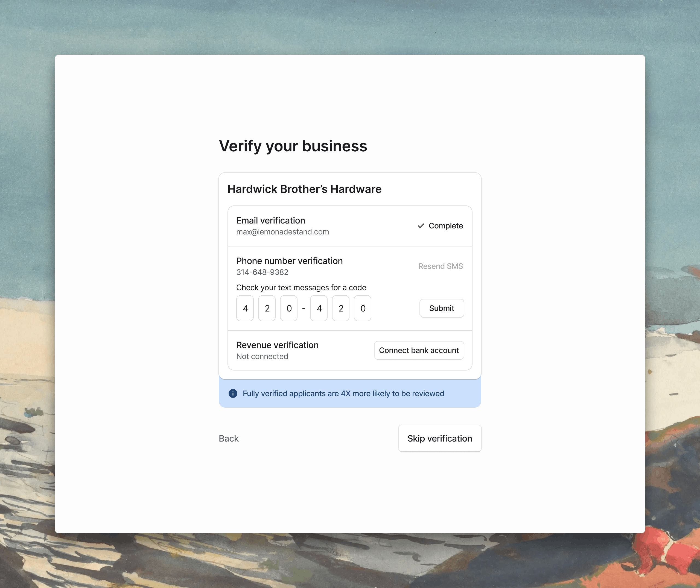
Task: Click the second code digit box showing 2
Action: pos(267,308)
